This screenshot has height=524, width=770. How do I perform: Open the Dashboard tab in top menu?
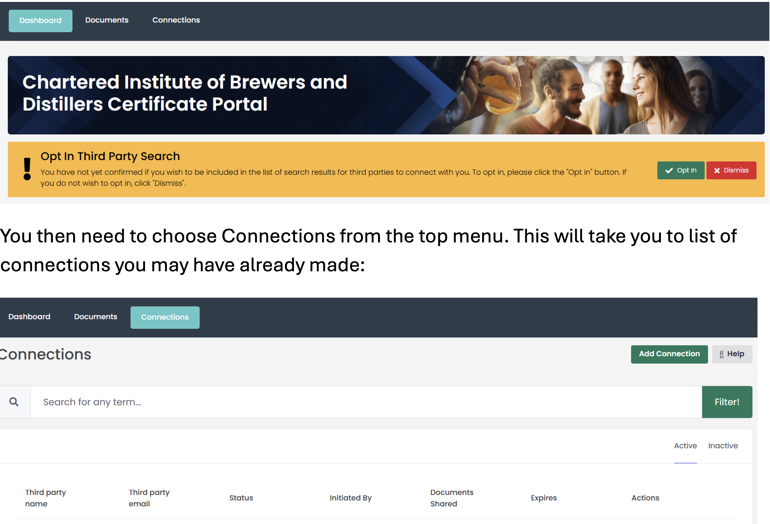pyautogui.click(x=40, y=20)
